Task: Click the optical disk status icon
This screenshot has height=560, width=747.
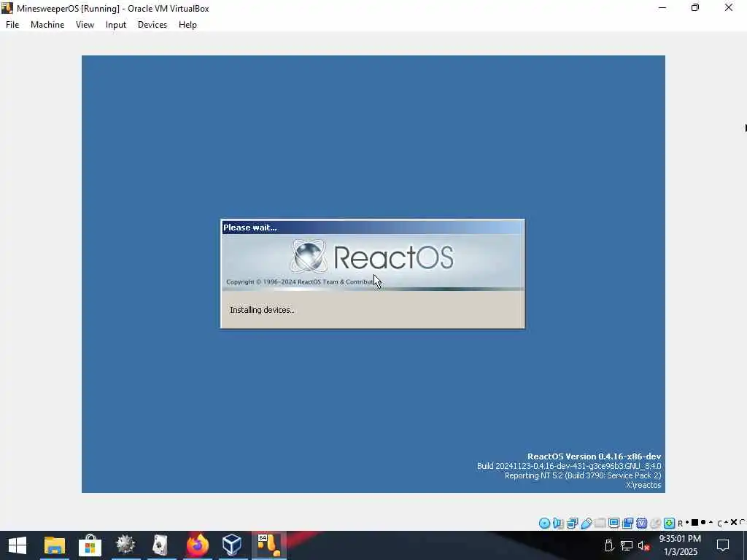Action: coord(544,524)
